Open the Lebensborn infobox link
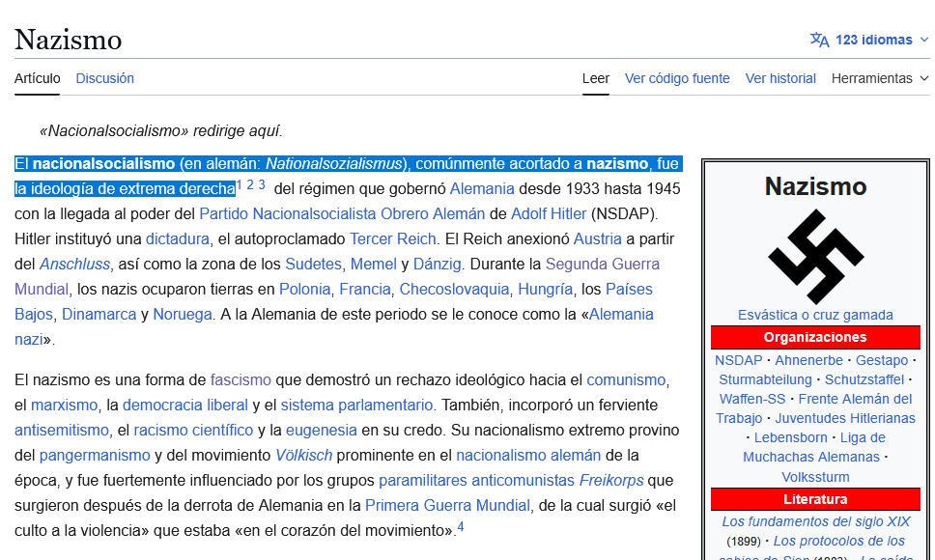Viewport: 935px width, 560px height. point(791,437)
